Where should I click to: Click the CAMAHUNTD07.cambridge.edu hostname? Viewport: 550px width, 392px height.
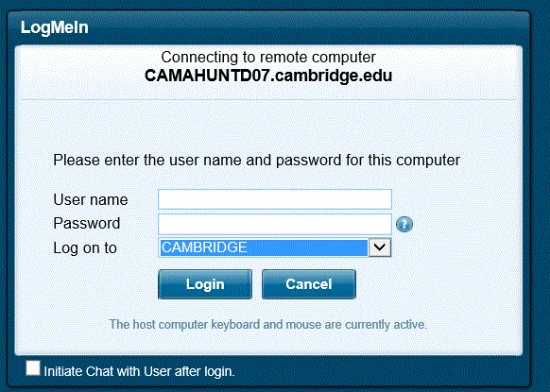click(x=268, y=76)
